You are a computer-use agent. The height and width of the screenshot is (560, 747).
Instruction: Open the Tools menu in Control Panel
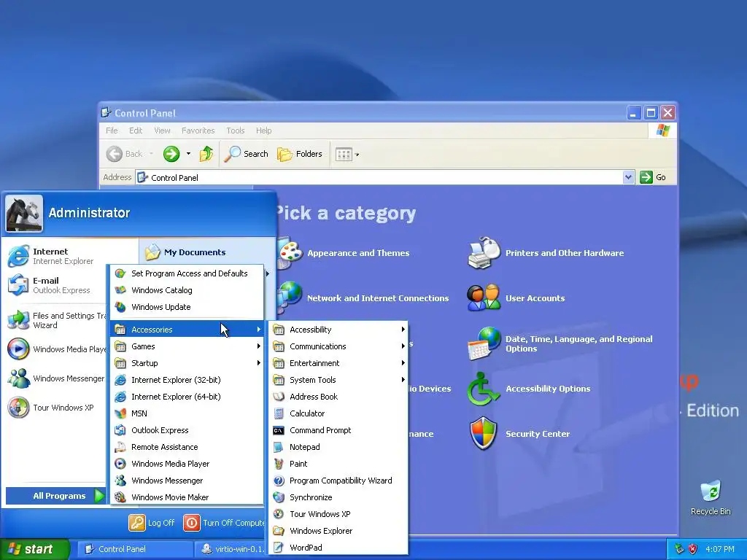(x=236, y=131)
